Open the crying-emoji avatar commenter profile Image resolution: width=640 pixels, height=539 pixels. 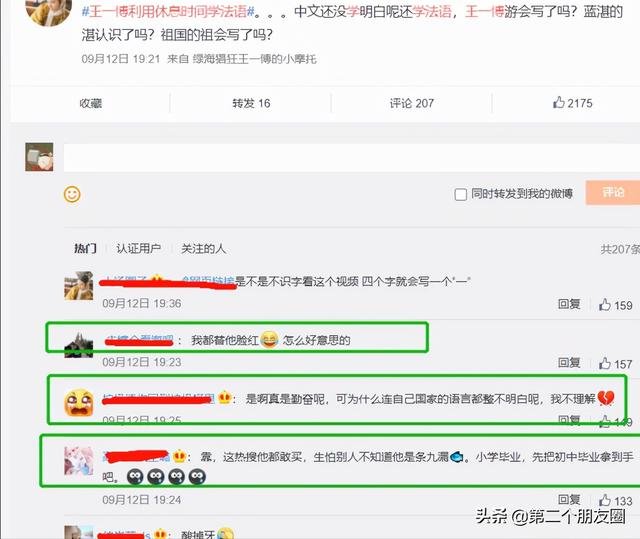tap(79, 403)
